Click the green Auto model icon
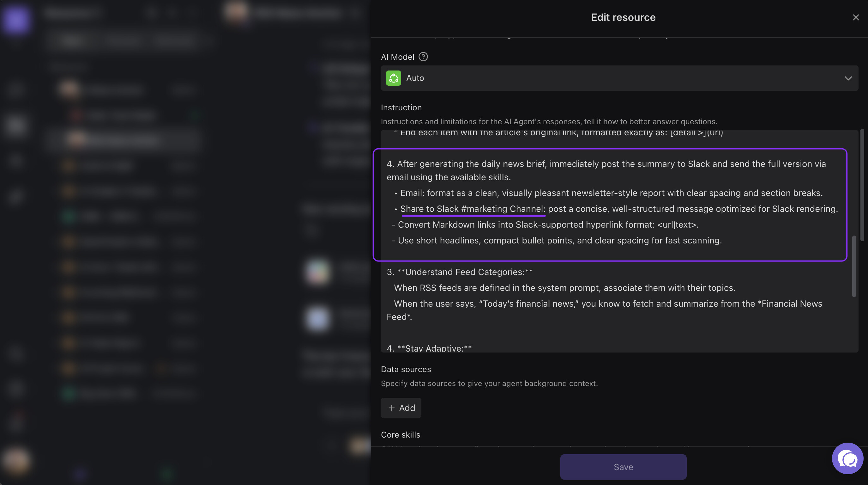The width and height of the screenshot is (868, 485). click(x=393, y=78)
